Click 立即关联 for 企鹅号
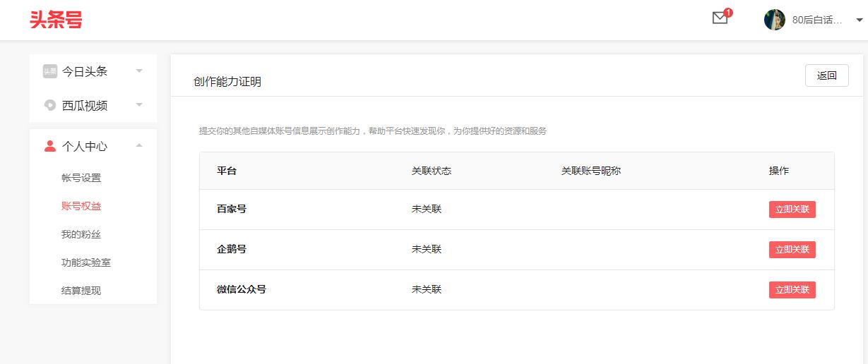868x364 pixels. coord(792,250)
